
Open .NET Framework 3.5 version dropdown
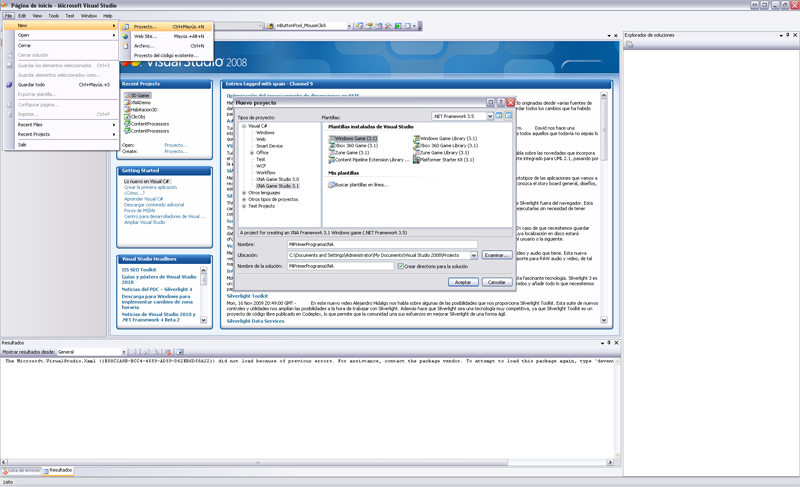tap(490, 116)
